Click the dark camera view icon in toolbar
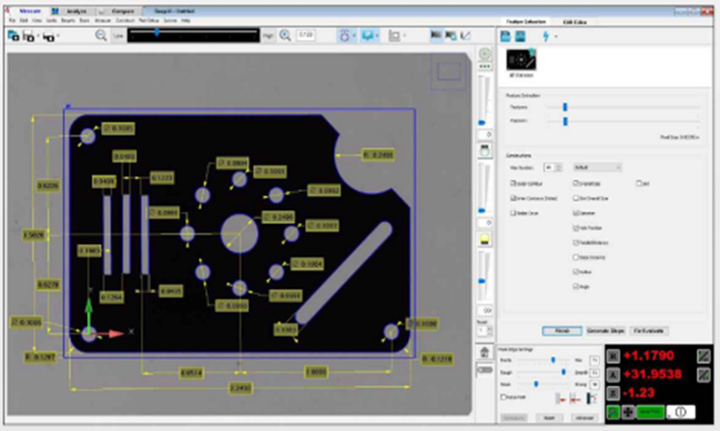Screen dimensions: 720x431 point(436,35)
